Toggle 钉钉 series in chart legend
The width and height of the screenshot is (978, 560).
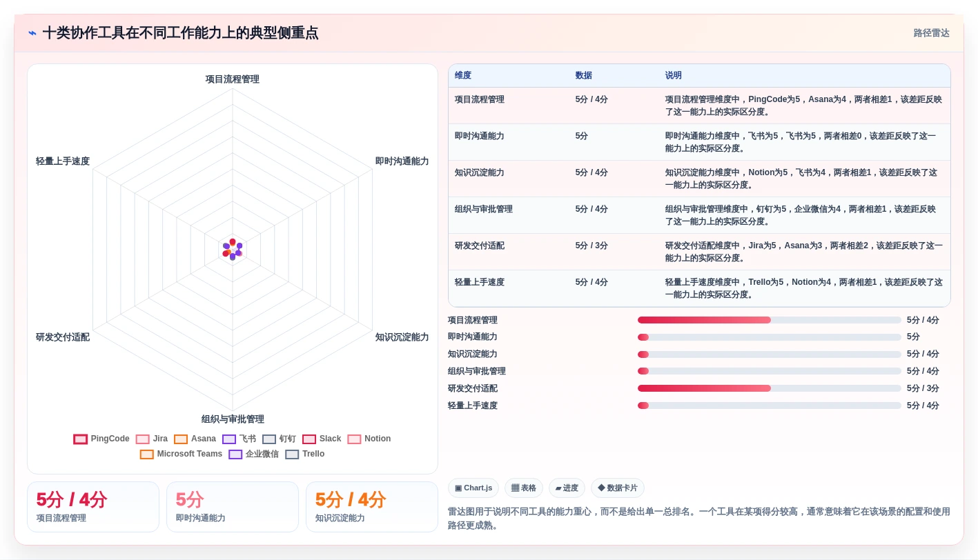click(279, 439)
